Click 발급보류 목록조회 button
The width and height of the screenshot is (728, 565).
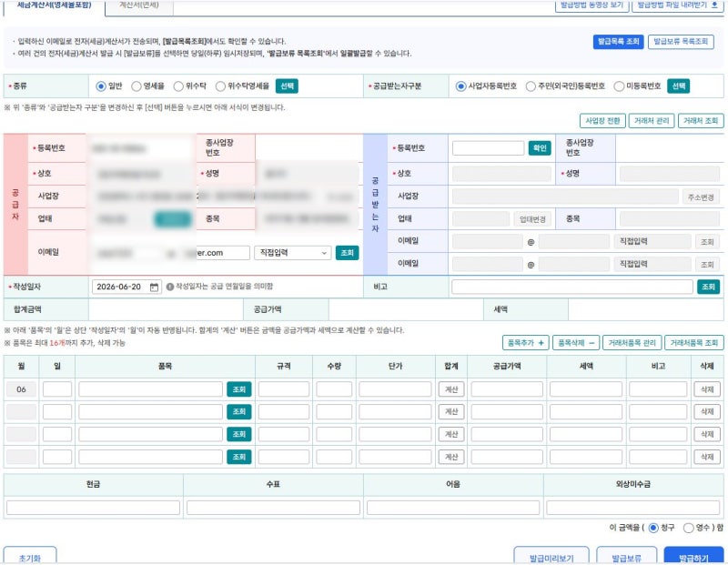tap(681, 42)
